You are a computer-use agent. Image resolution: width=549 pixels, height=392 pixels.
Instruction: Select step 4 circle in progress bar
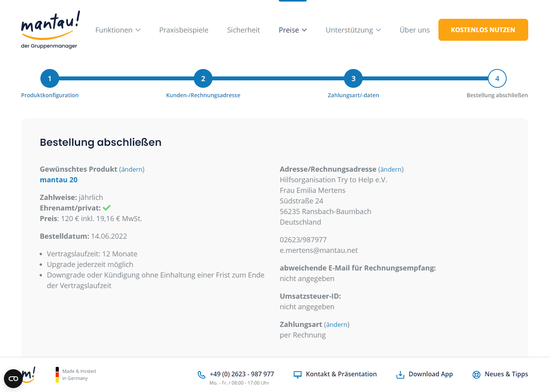(x=497, y=78)
